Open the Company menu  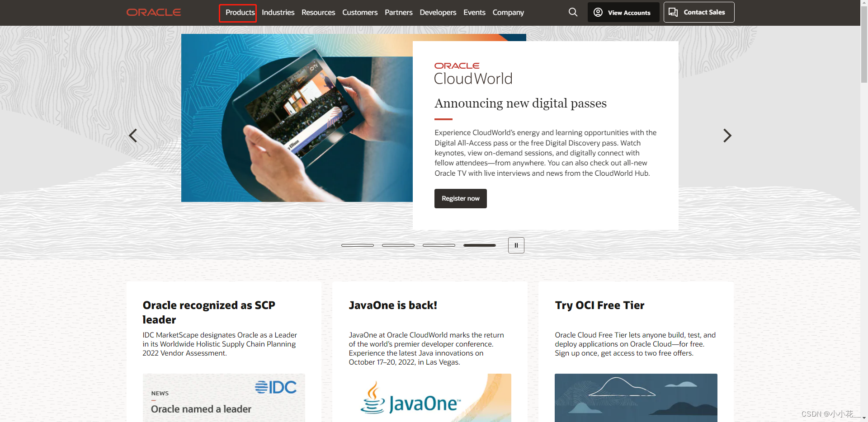click(508, 13)
